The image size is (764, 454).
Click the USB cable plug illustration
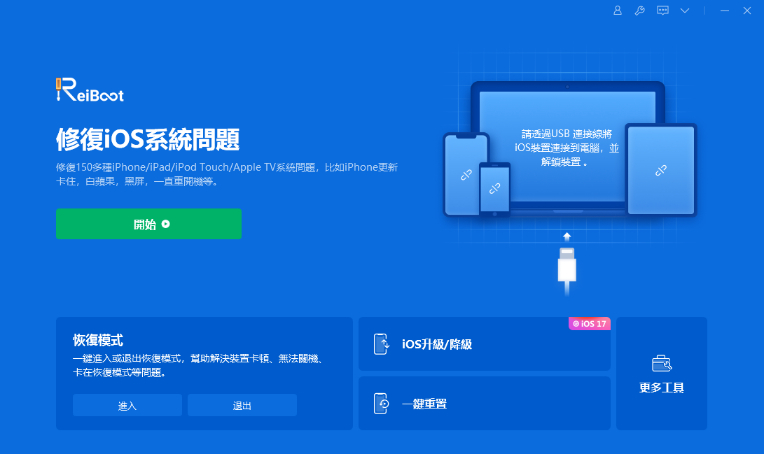click(x=567, y=270)
